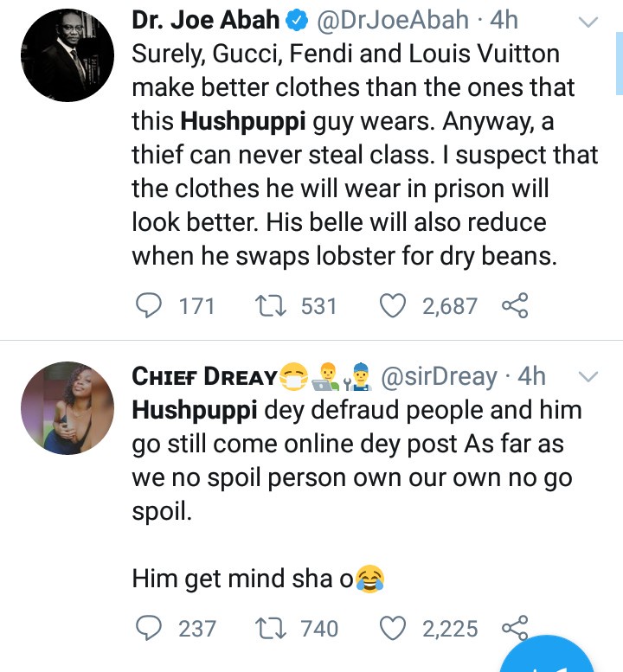Tap the heart on Chief Dreay's tweet
The width and height of the screenshot is (623, 672).
coord(395,628)
